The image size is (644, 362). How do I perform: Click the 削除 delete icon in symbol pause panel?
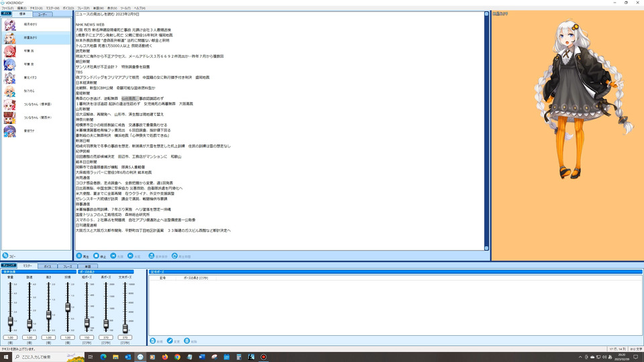pos(187,341)
